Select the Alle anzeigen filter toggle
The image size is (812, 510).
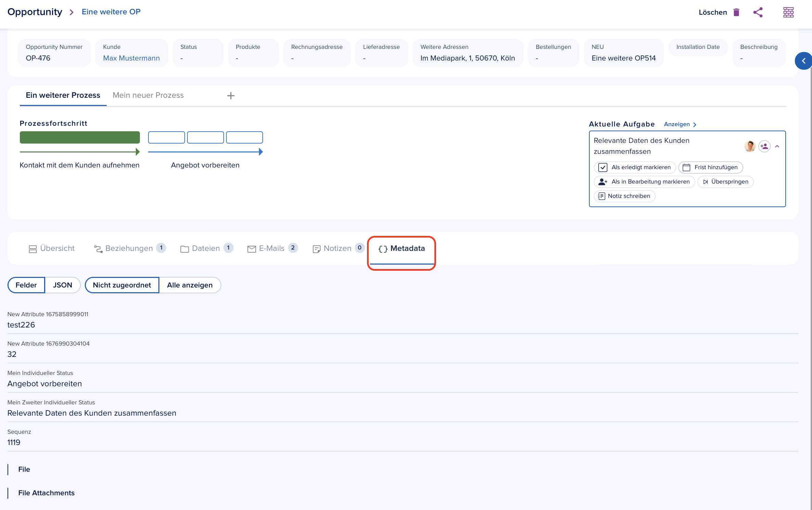point(190,285)
